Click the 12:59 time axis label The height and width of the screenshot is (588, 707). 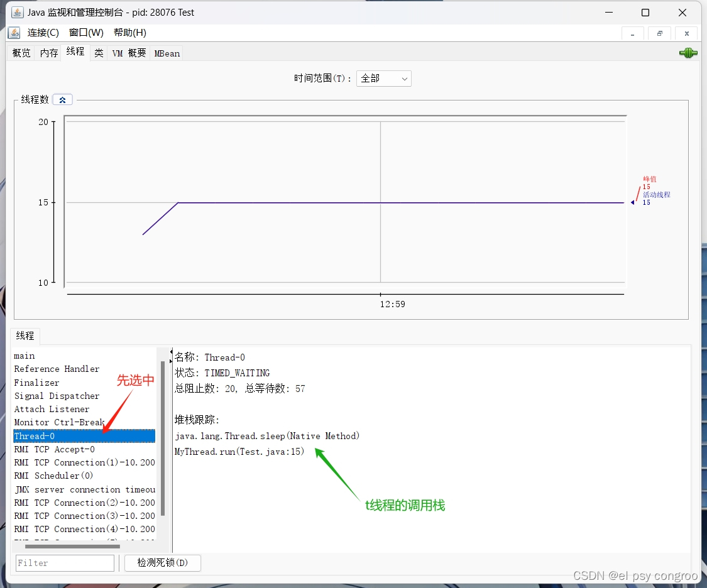392,304
